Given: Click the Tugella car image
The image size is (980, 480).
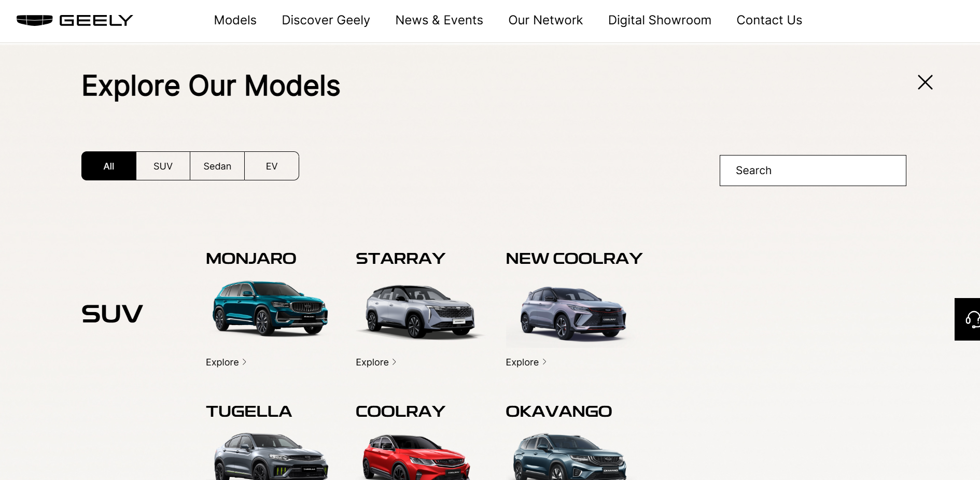Looking at the screenshot, I should coord(271,457).
